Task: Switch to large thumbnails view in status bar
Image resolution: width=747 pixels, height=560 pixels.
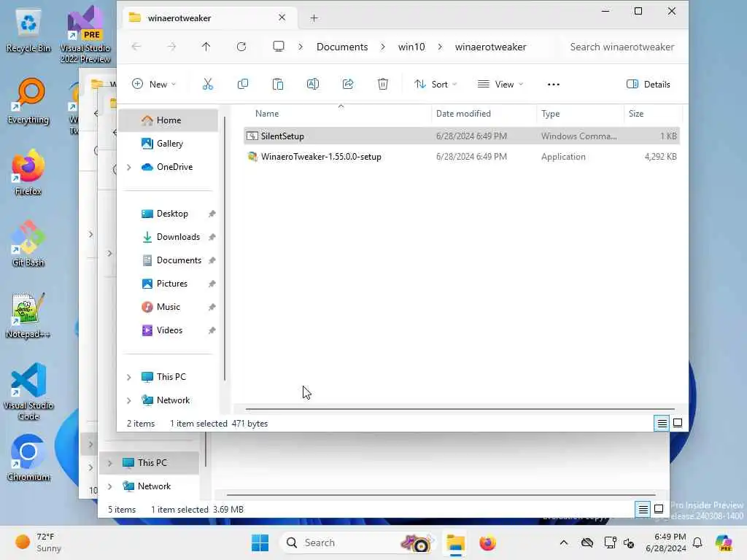Action: [678, 423]
